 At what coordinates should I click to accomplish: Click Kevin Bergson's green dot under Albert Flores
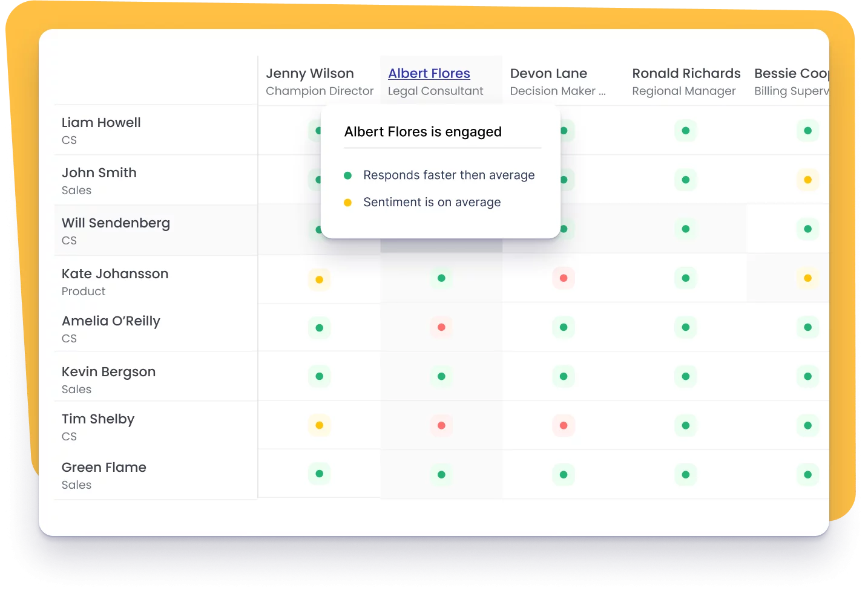click(441, 376)
